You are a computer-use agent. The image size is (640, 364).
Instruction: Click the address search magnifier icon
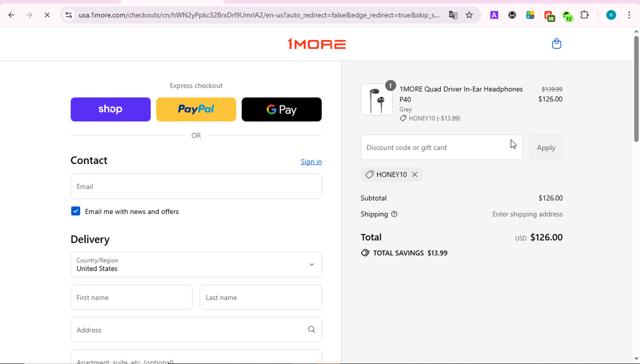(311, 329)
